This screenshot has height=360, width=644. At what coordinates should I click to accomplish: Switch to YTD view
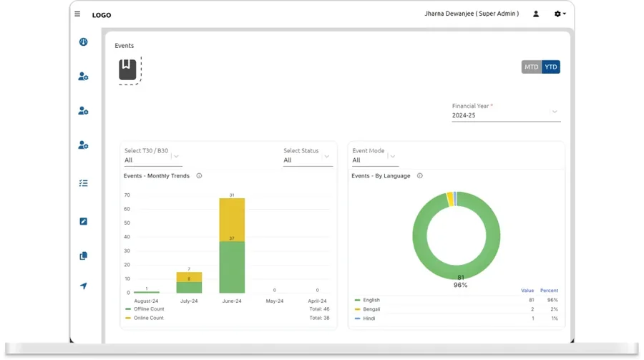[551, 67]
